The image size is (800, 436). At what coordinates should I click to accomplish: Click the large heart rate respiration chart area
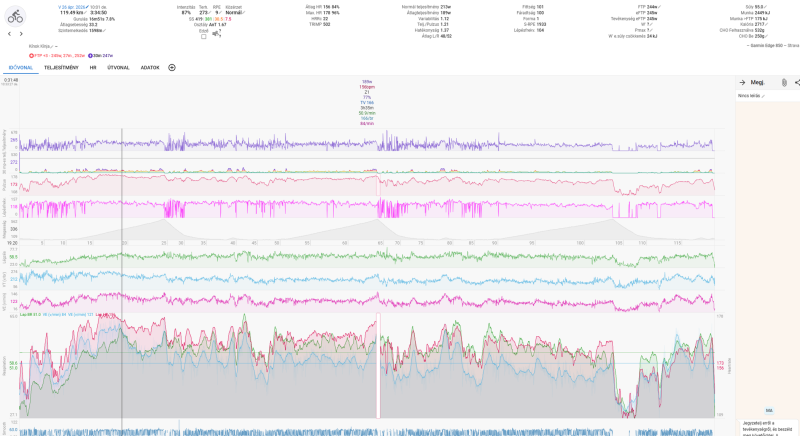click(367, 366)
